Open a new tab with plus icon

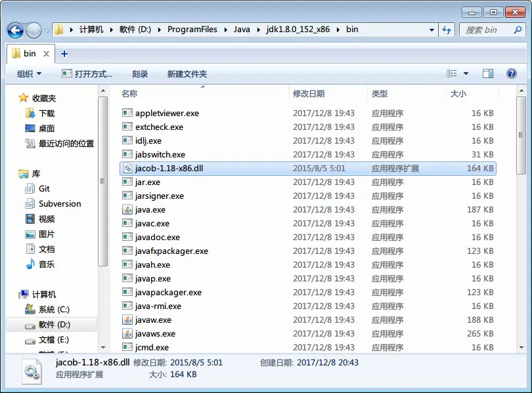tap(64, 54)
